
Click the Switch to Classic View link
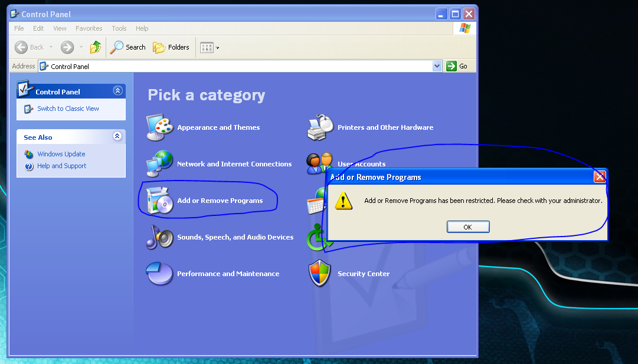pyautogui.click(x=68, y=109)
